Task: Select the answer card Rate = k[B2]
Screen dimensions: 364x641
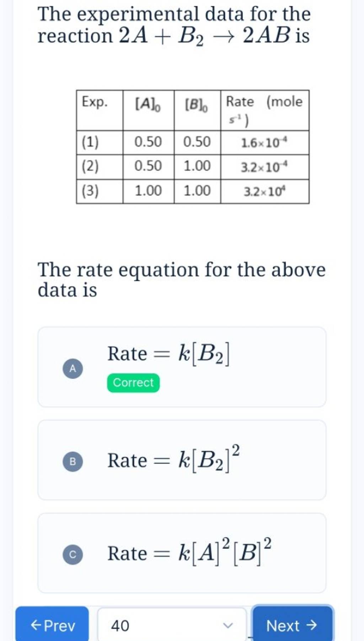Action: point(182,365)
